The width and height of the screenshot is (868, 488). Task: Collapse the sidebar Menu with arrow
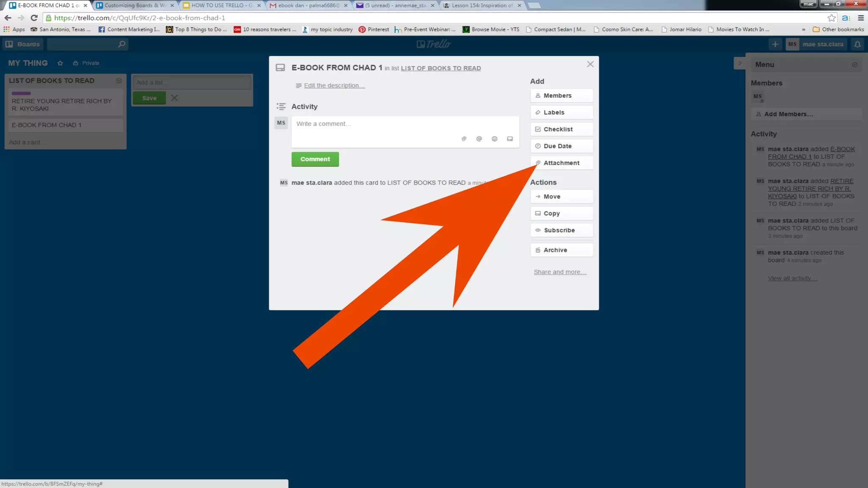pos(740,63)
